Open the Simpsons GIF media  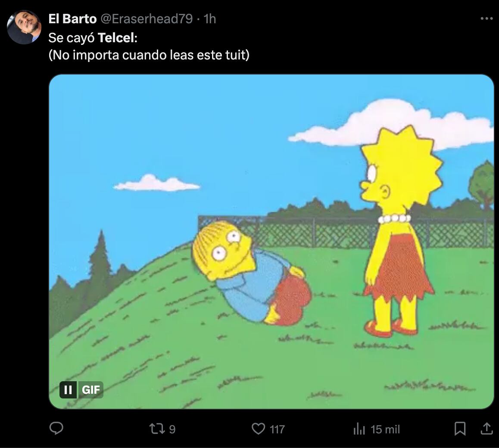271,241
